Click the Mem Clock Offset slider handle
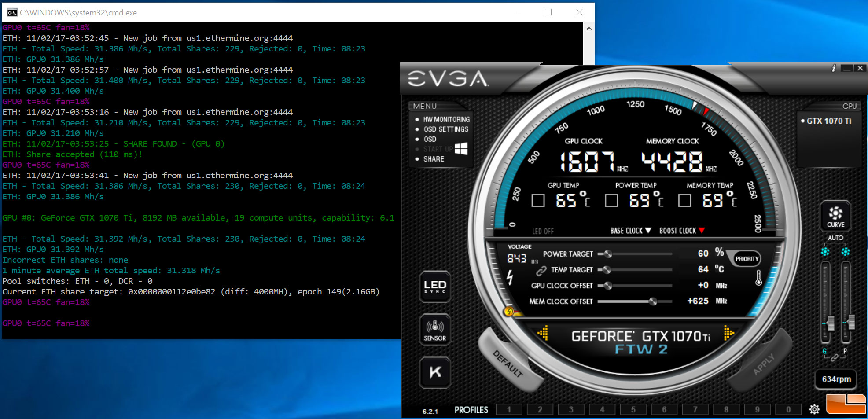This screenshot has width=868, height=419. click(x=653, y=301)
